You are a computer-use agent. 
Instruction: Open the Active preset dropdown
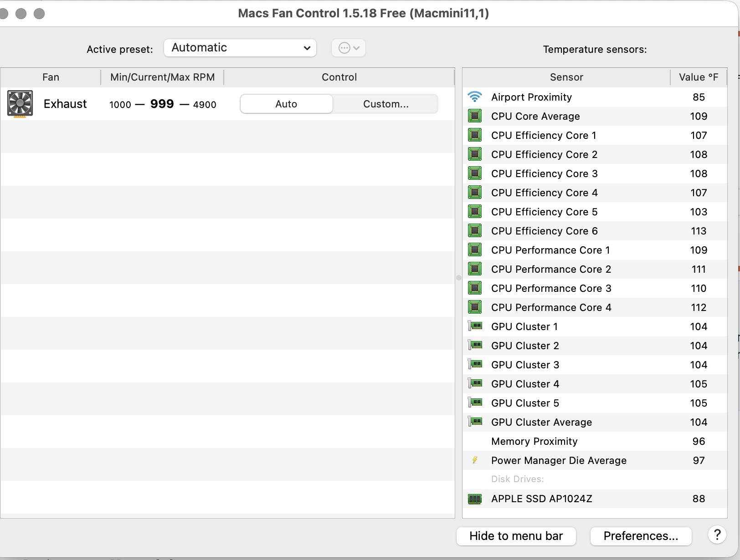240,47
